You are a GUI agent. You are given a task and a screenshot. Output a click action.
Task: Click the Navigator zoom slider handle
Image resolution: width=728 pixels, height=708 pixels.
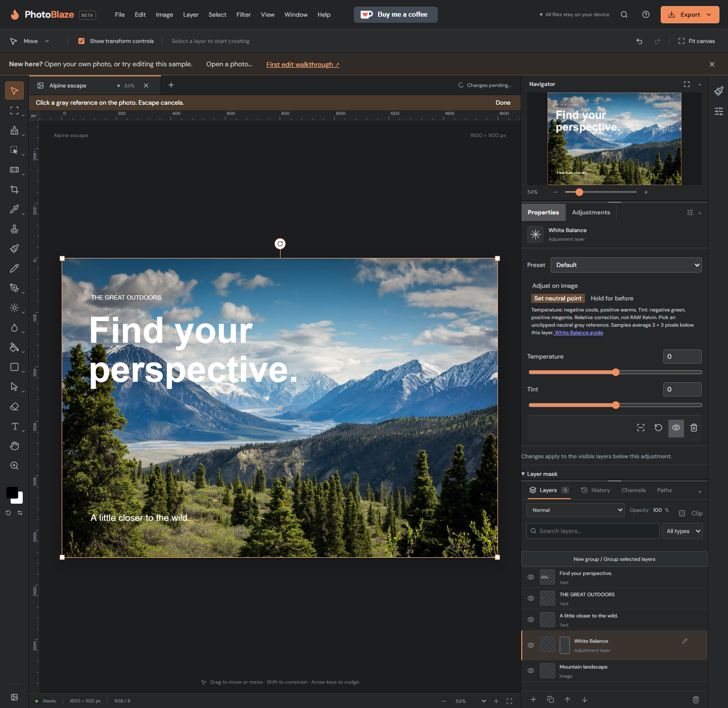(579, 192)
